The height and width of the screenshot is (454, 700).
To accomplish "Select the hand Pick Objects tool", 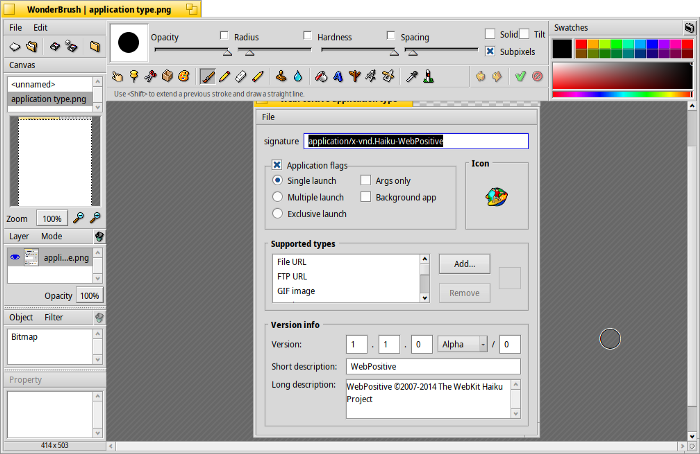I will 117,77.
